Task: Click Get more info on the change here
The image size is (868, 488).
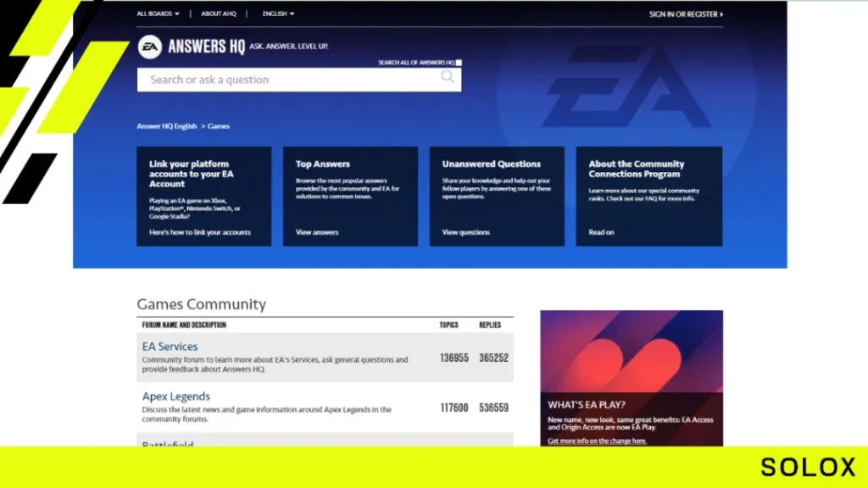Action: click(597, 441)
